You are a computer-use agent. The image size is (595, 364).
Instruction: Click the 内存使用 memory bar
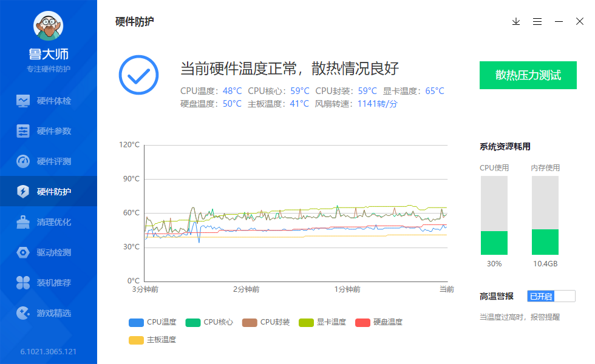point(545,215)
